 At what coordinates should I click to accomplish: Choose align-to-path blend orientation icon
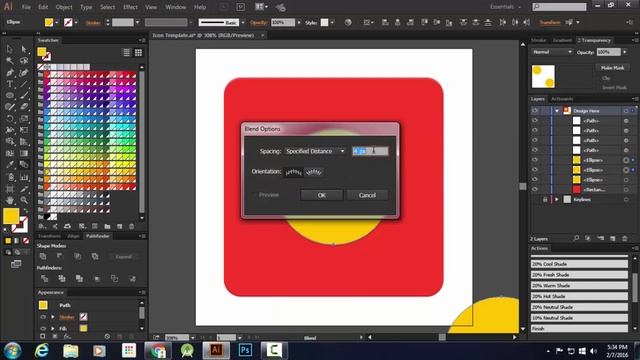(313, 172)
